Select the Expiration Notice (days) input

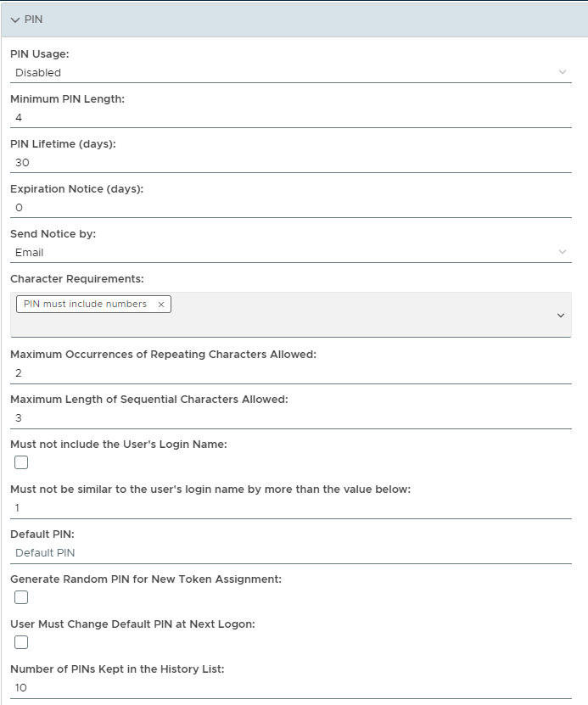click(x=290, y=207)
